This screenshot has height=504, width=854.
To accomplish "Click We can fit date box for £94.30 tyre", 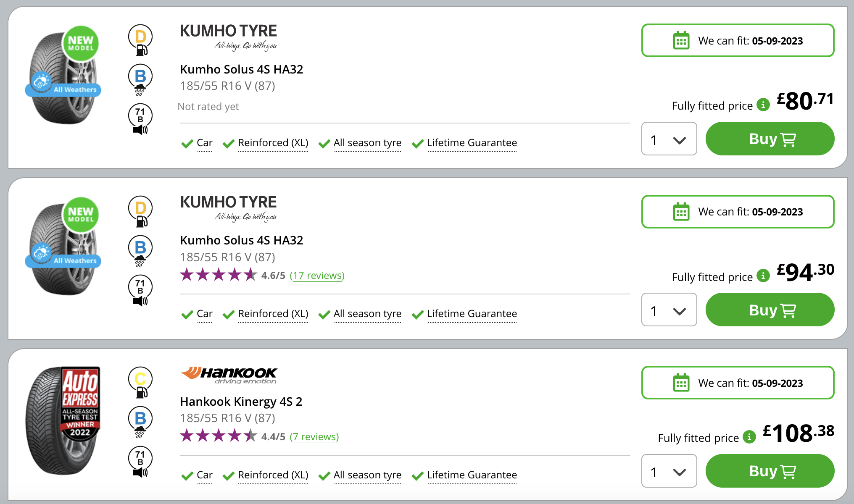I will 738,212.
